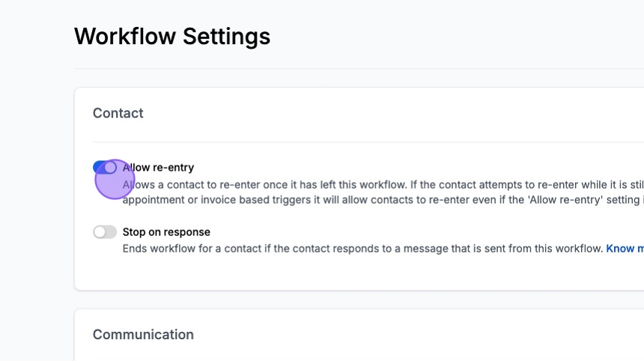Click the gap between Contact and Communication cards
This screenshot has width=644, height=361.
point(359,300)
